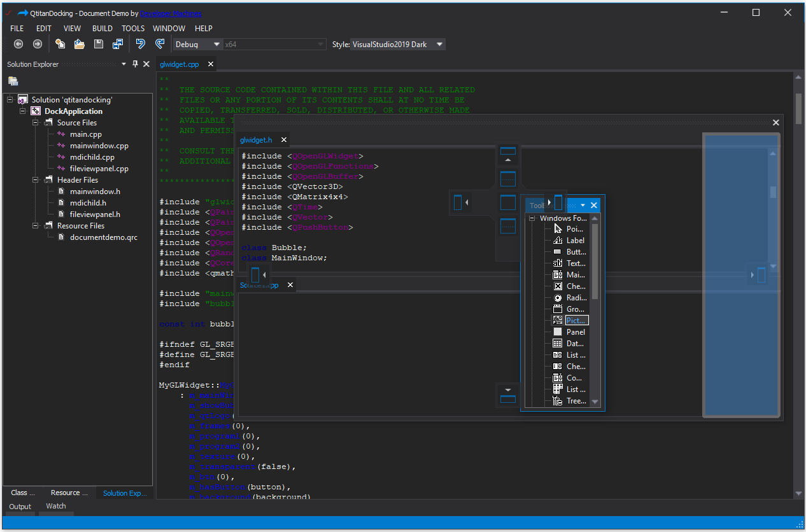Screen dimensions: 806x532
Task: Open the BUILD menu
Action: [x=102, y=28]
